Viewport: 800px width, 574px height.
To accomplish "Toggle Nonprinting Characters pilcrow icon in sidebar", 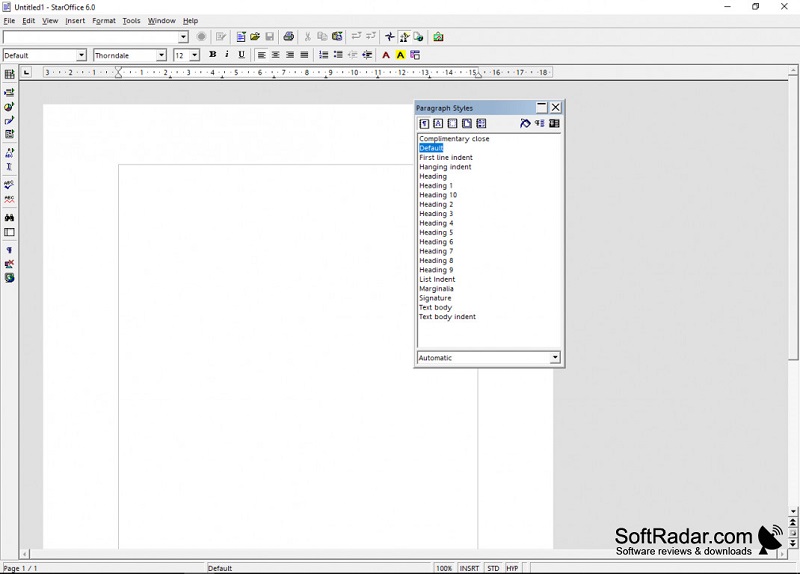I will pos(9,250).
